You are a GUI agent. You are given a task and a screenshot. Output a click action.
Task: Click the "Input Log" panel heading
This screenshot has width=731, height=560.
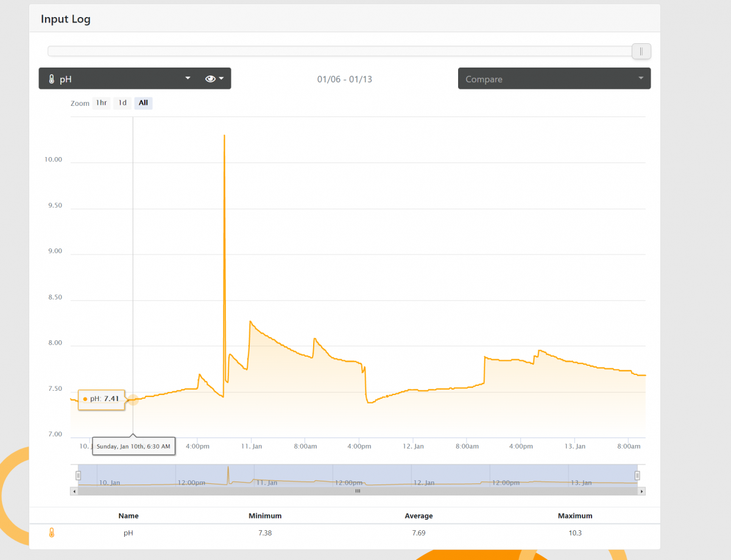[x=65, y=19]
